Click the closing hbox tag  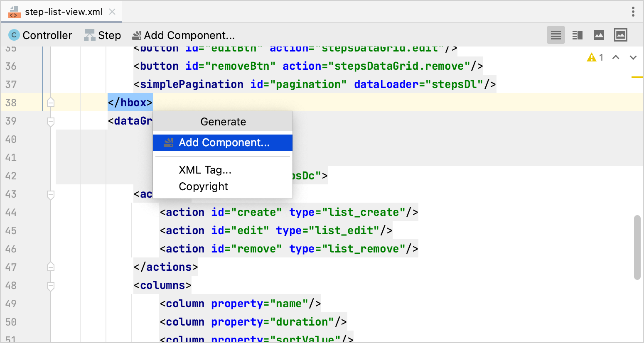click(x=130, y=103)
